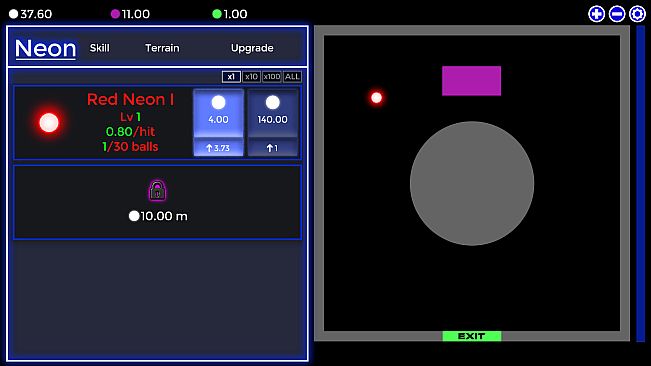This screenshot has width=651, height=366.
Task: Click the red neon ball in arena
Action: pyautogui.click(x=377, y=98)
